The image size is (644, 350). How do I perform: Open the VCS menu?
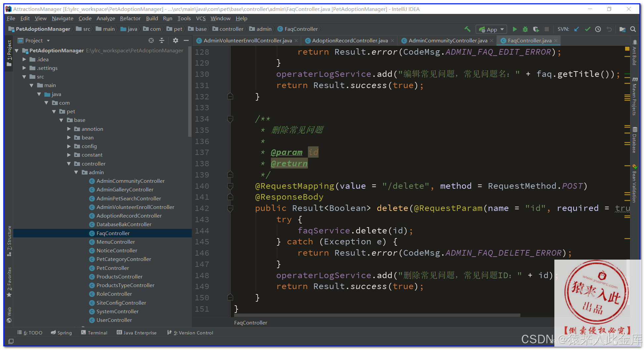201,19
